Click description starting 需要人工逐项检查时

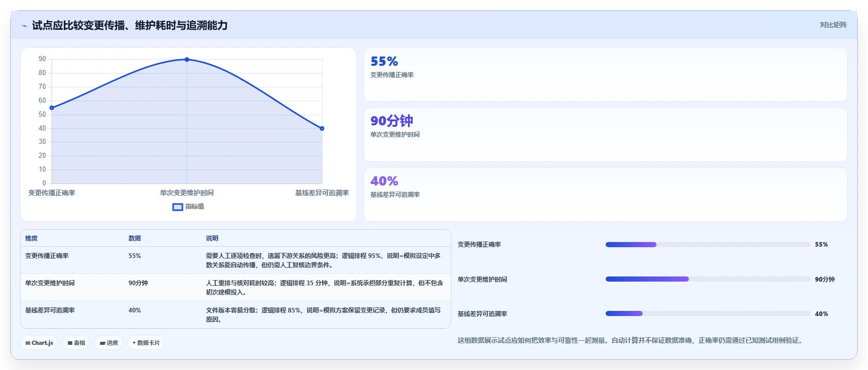click(x=324, y=261)
